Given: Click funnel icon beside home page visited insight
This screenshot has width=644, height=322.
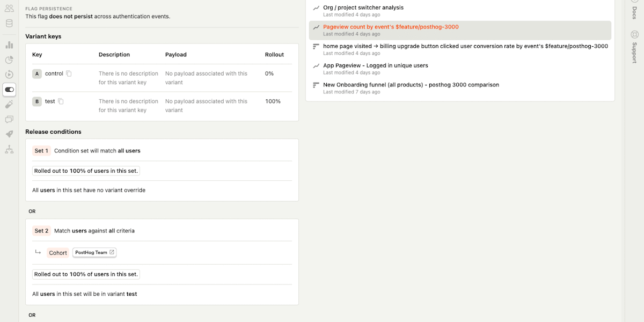Looking at the screenshot, I should [316, 46].
